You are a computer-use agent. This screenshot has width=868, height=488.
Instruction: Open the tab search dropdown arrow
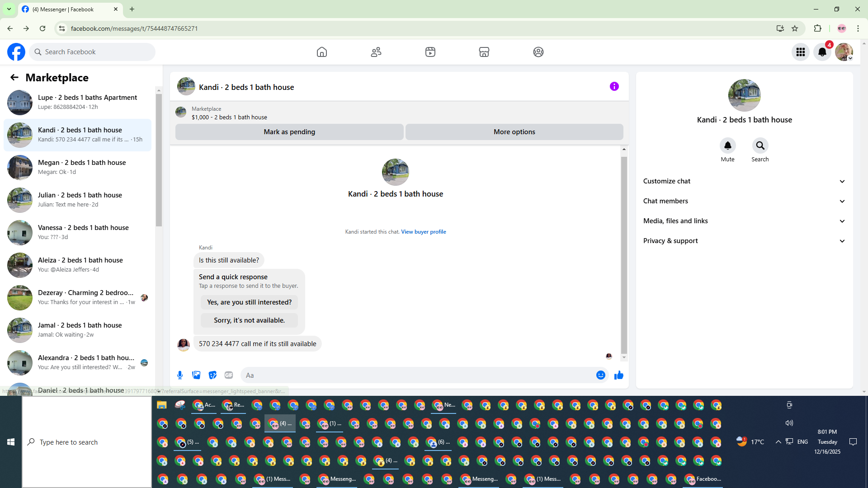(9, 9)
